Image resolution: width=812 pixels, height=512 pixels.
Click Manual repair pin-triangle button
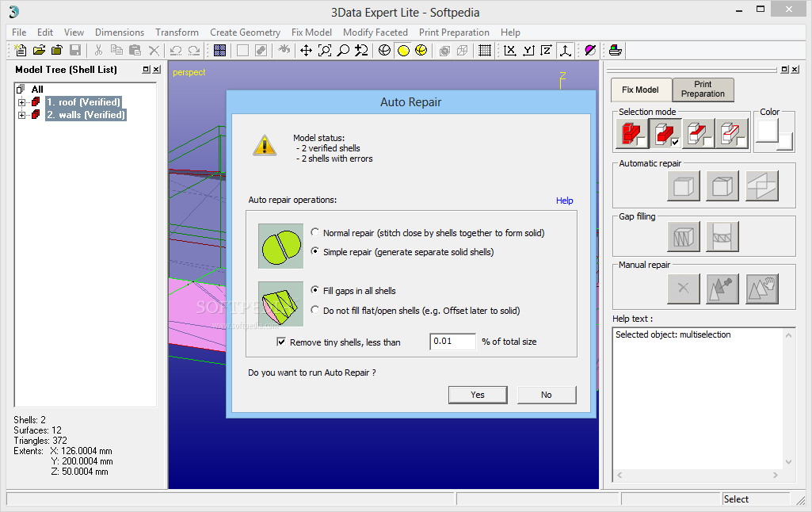point(722,288)
